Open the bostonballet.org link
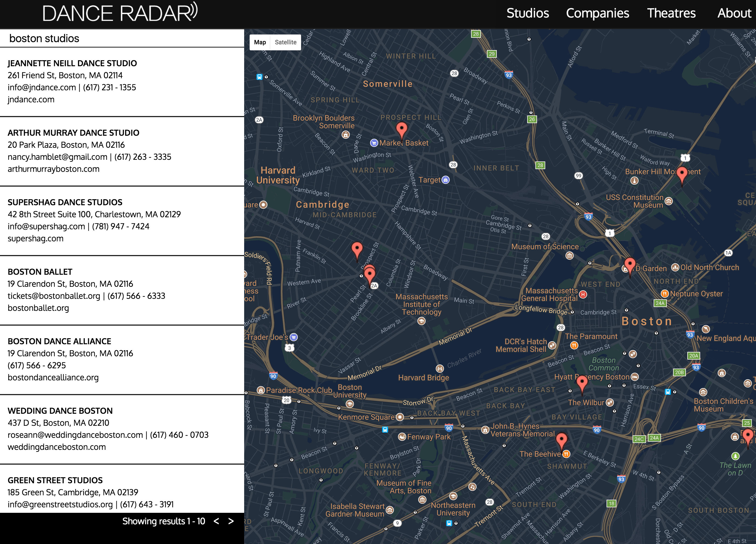This screenshot has width=756, height=544. click(38, 308)
